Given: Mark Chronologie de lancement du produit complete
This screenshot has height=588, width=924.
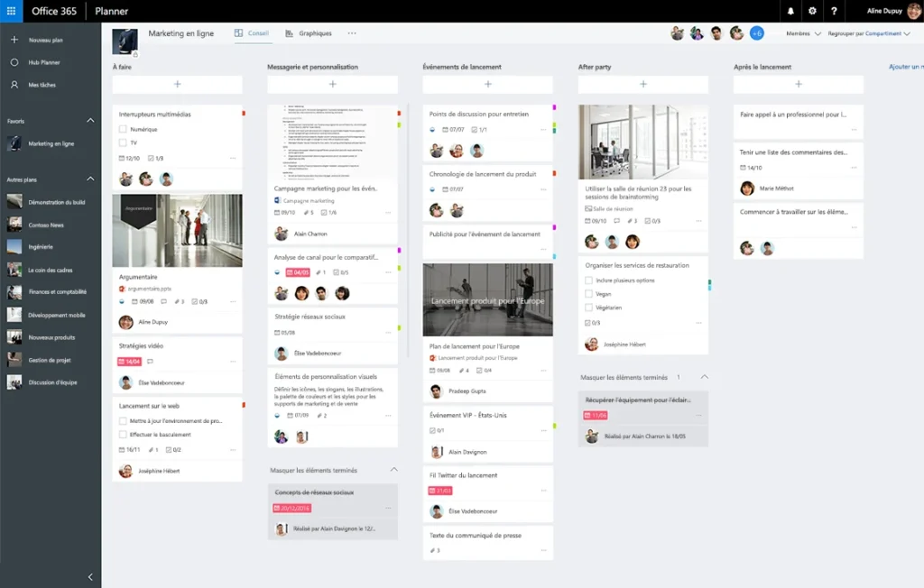Looking at the screenshot, I should click(432, 189).
